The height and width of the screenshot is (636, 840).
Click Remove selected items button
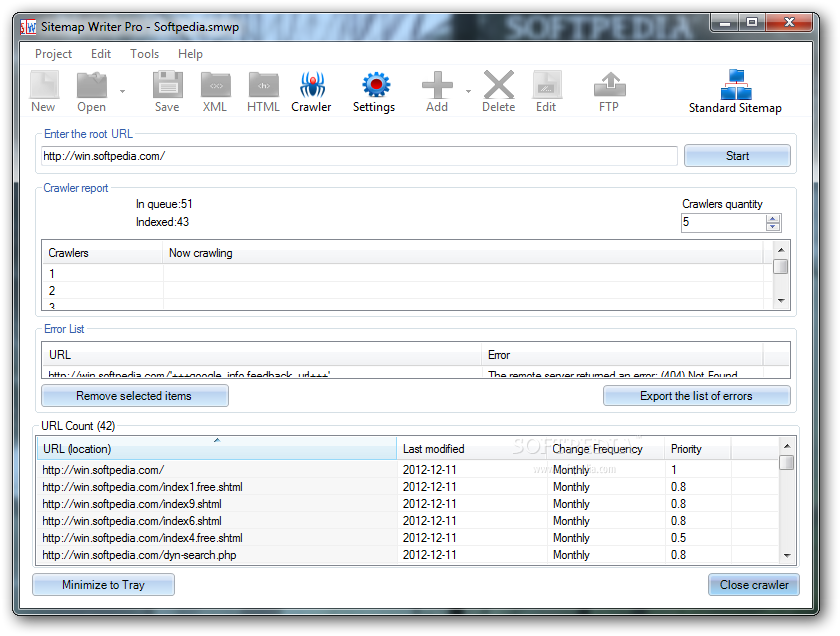134,396
